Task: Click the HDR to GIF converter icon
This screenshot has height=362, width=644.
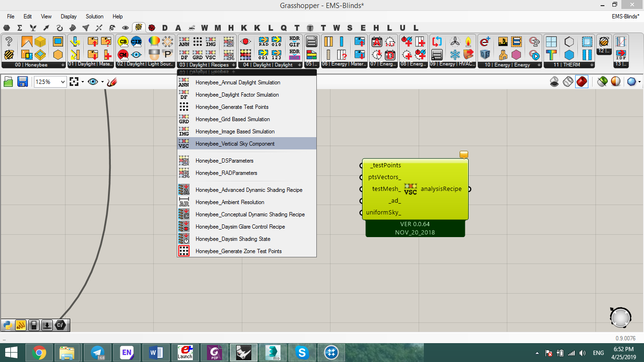Action: (x=295, y=41)
